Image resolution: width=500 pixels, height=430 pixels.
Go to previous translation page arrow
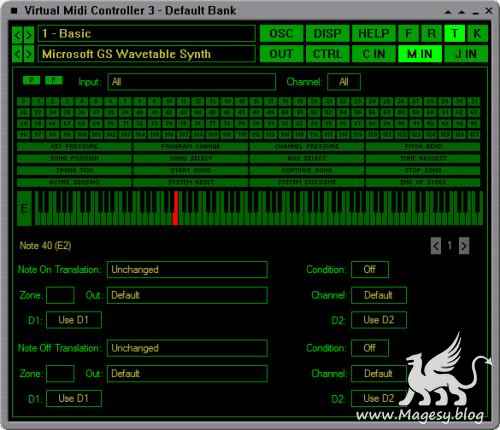436,246
